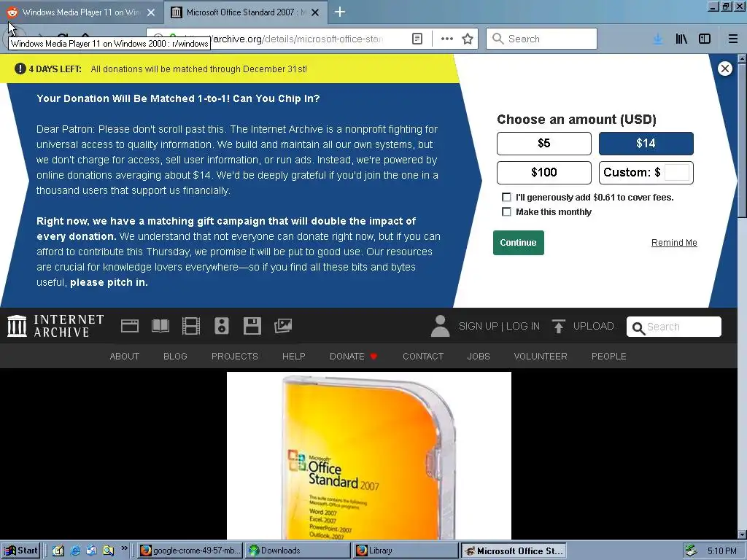The height and width of the screenshot is (560, 747).
Task: Open Firefox downloads arrow in toolbar
Action: (x=657, y=39)
